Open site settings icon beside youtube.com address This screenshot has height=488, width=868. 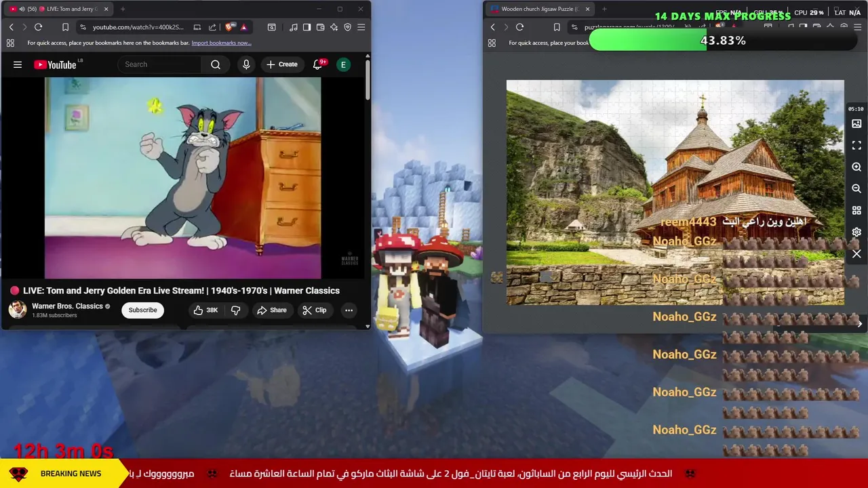(x=83, y=27)
